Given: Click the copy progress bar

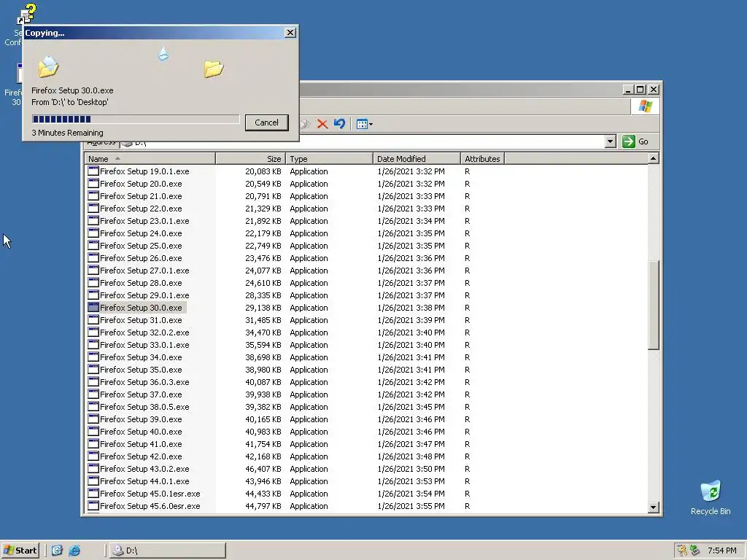Looking at the screenshot, I should [x=136, y=119].
